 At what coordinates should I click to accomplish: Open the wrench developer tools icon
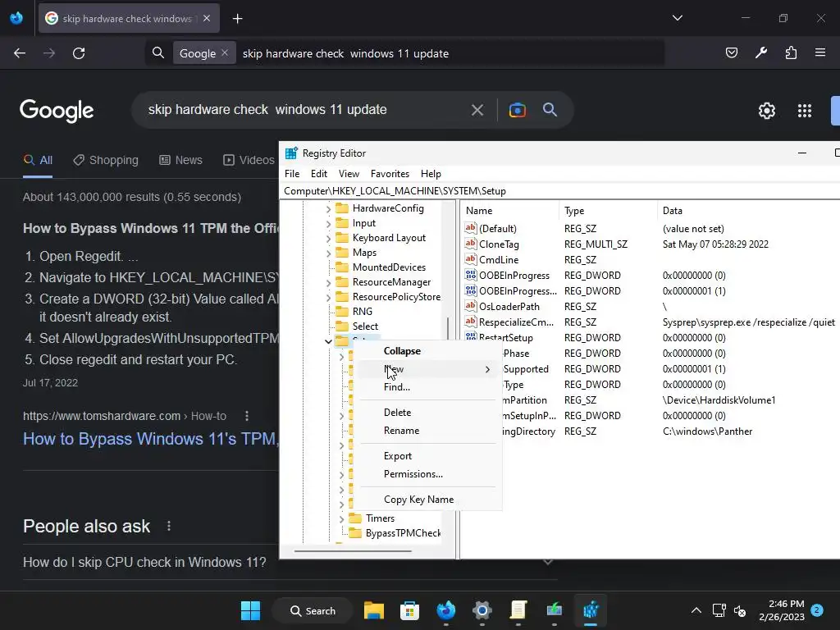coord(760,52)
